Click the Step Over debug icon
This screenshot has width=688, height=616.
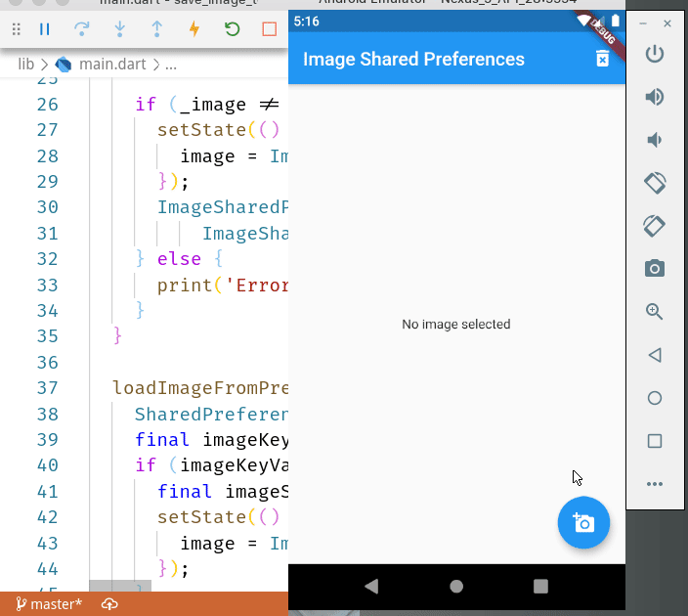click(x=82, y=29)
